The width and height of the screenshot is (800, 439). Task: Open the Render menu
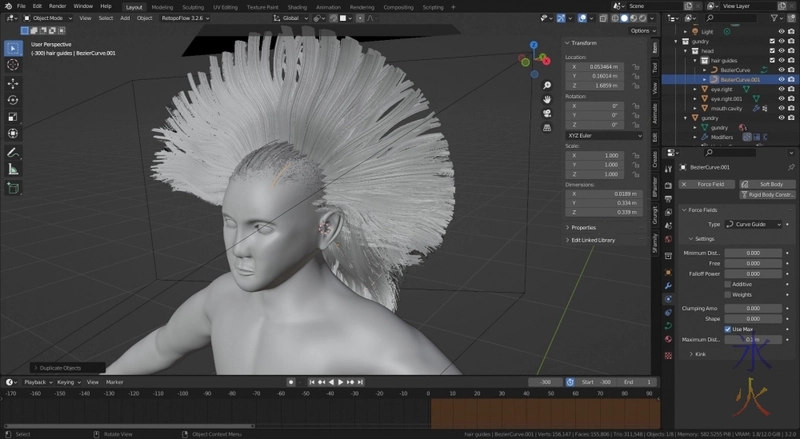point(57,6)
